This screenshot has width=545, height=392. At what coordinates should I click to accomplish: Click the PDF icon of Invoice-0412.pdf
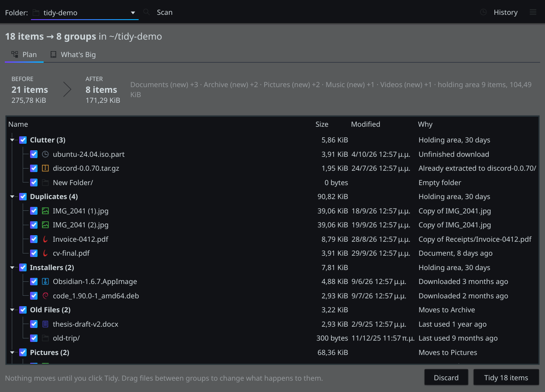pyautogui.click(x=45, y=239)
